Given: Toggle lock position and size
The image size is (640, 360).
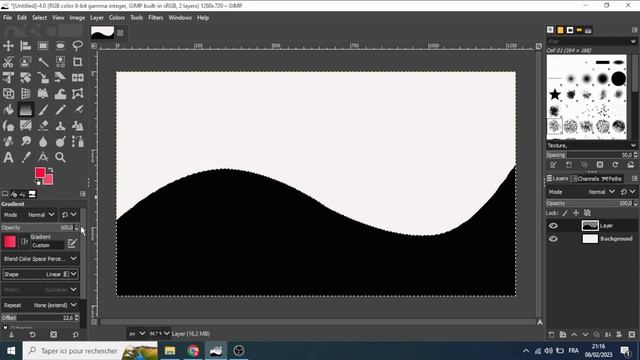Looking at the screenshot, I should coord(576,213).
